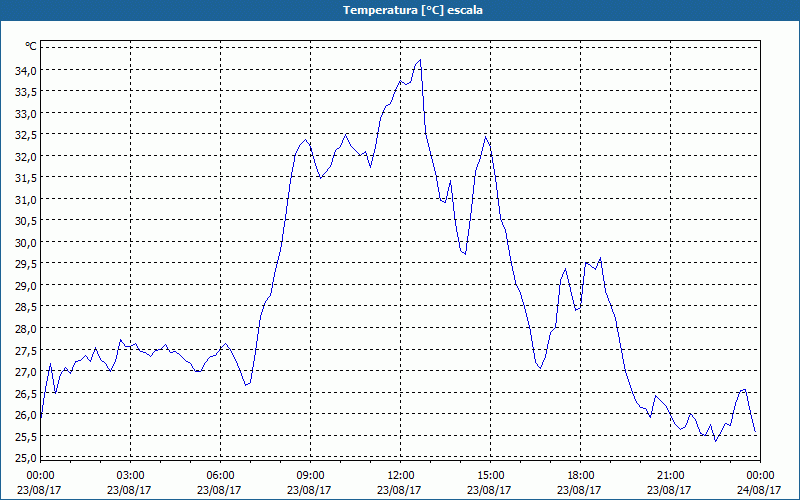Select the 23/08/17 date under 15:00

click(489, 490)
